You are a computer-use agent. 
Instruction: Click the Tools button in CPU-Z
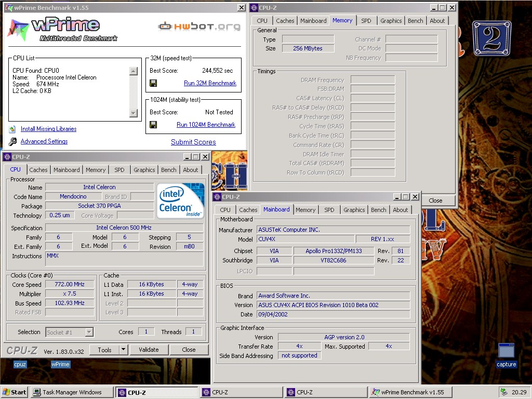click(104, 350)
